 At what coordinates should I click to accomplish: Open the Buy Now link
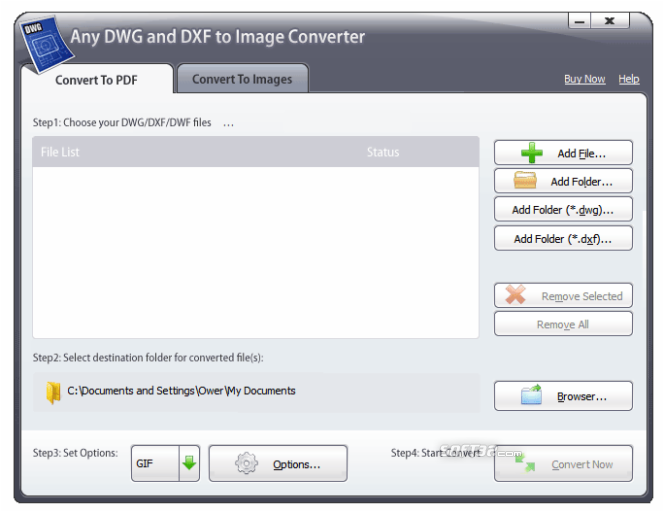pos(584,79)
